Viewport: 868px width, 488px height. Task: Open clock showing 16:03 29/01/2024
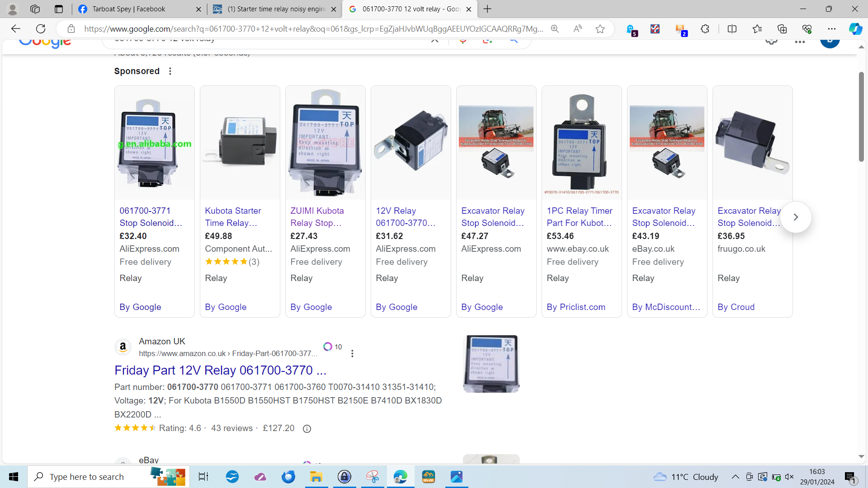pos(817,477)
